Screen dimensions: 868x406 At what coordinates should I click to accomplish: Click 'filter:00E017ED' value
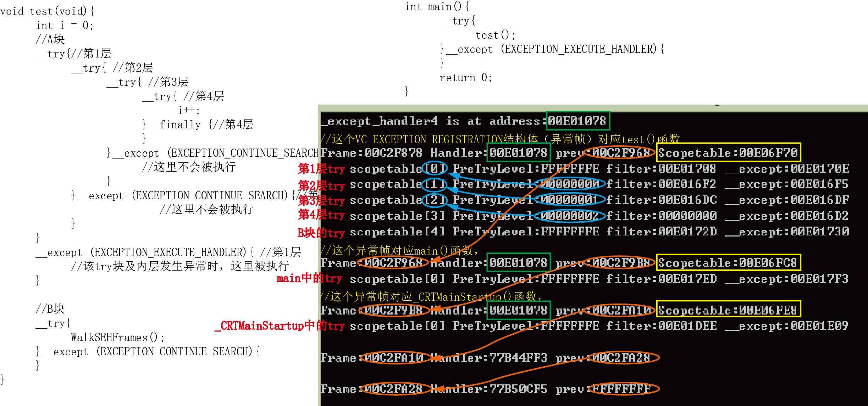(x=662, y=279)
